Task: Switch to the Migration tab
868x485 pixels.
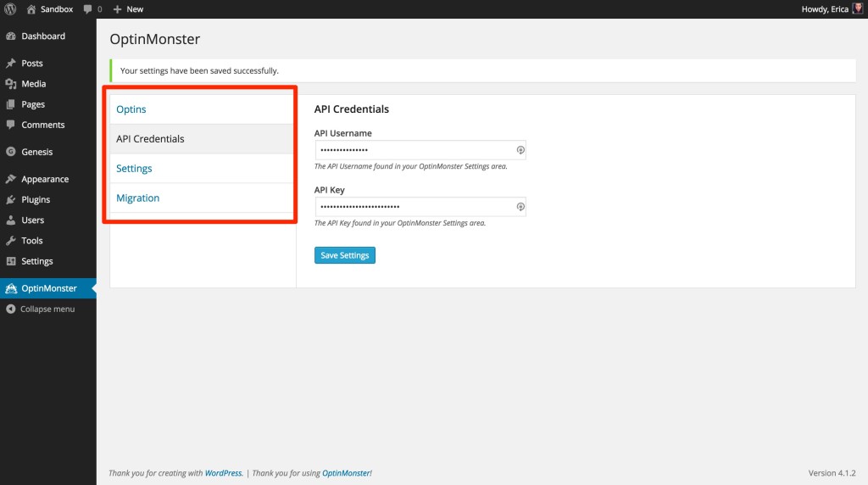Action: [x=138, y=198]
